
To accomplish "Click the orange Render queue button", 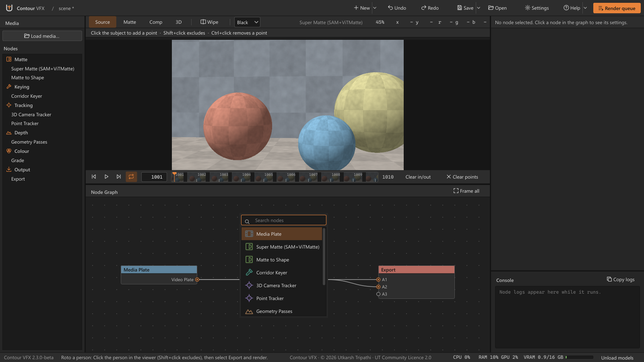I will pyautogui.click(x=617, y=8).
